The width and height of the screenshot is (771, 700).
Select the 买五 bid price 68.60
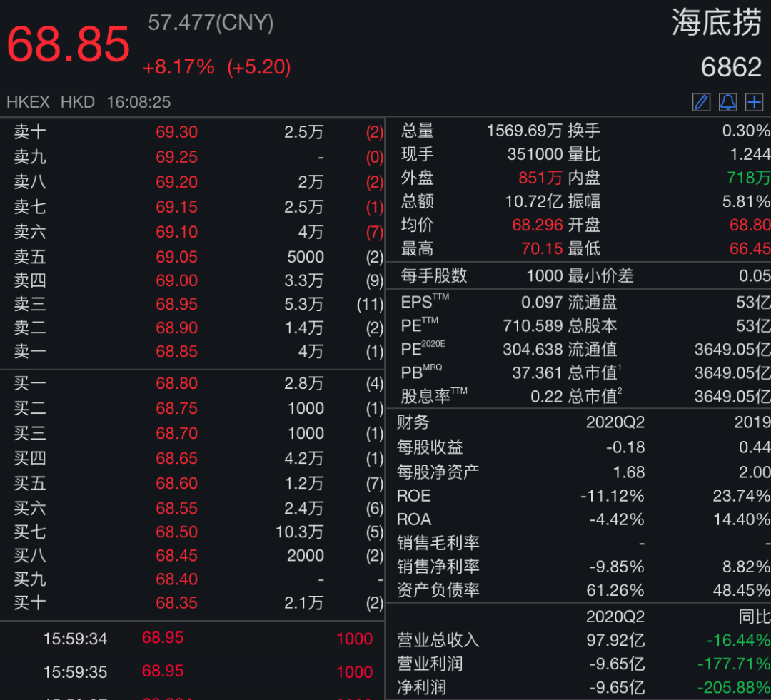(176, 484)
